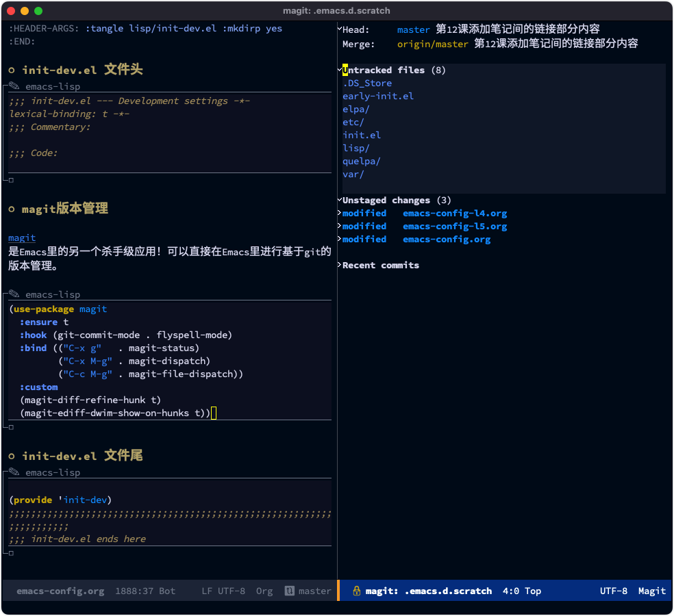The image size is (674, 616).
Task: Collapse the Unstaged changes section
Action: point(340,199)
